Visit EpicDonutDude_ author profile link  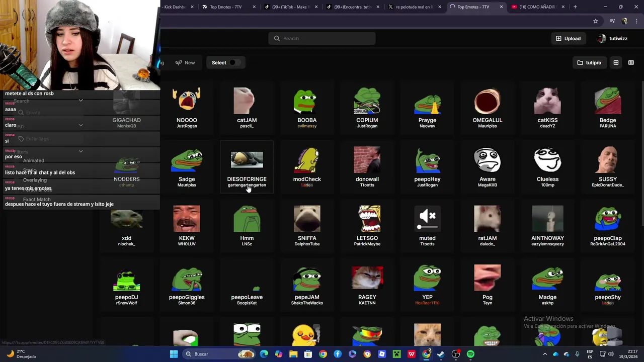pos(608,185)
